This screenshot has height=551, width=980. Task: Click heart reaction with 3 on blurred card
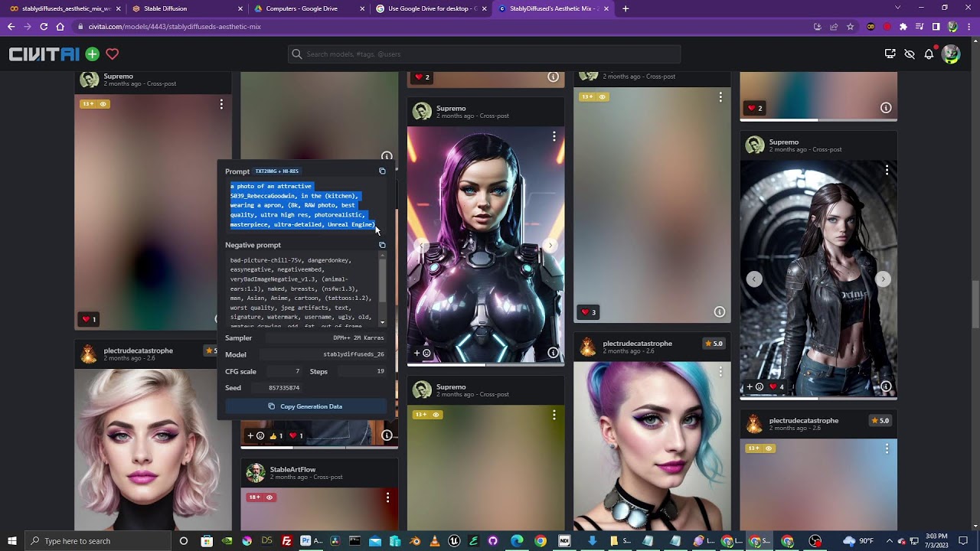(589, 312)
